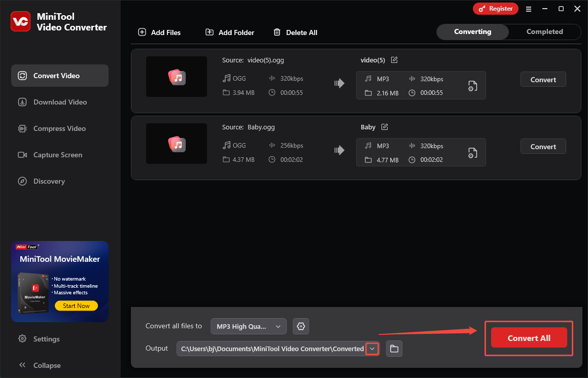This screenshot has width=588, height=378.
Task: Click the Register button
Action: [x=495, y=9]
